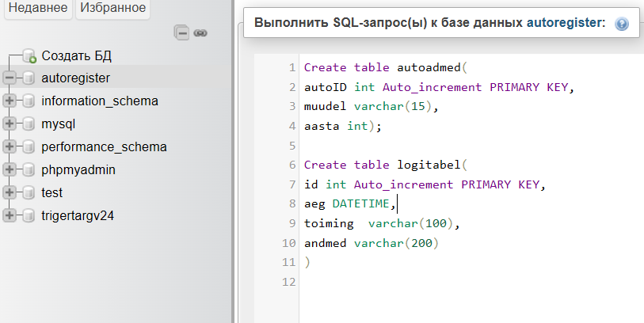Viewport: 644px width, 323px height.
Task: Open the Создать БД link
Action: click(x=76, y=56)
